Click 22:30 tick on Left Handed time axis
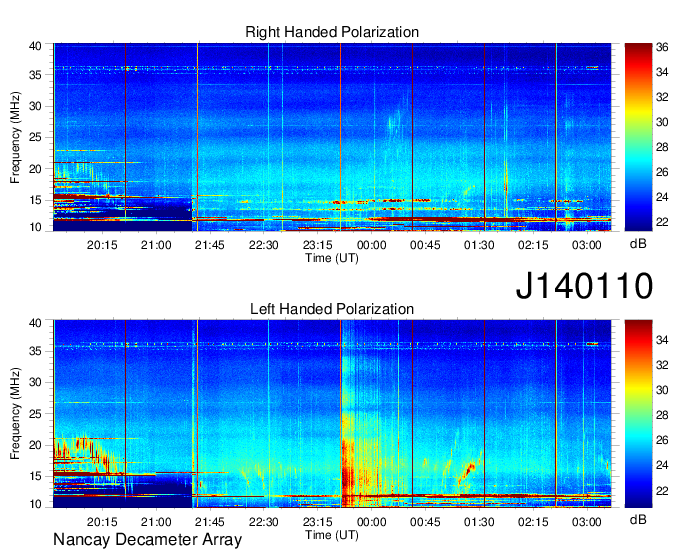 click(263, 522)
